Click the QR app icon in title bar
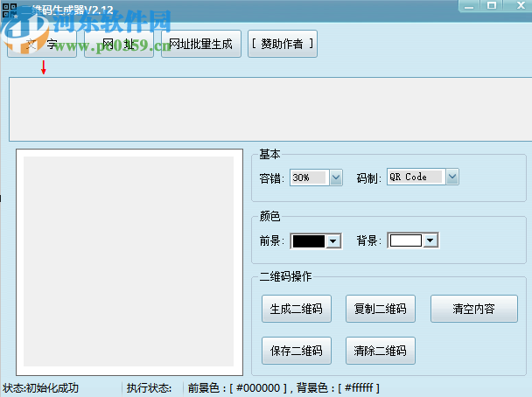 point(10,10)
